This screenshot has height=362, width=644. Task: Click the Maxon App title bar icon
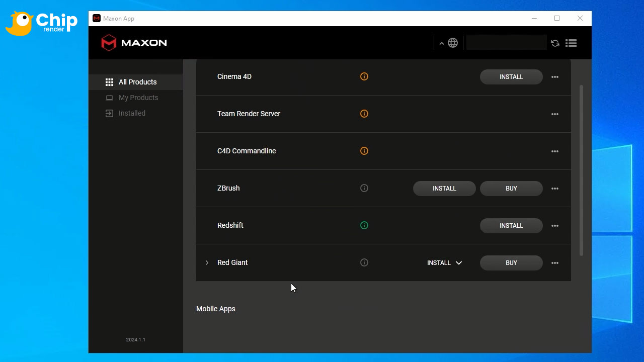pos(97,18)
